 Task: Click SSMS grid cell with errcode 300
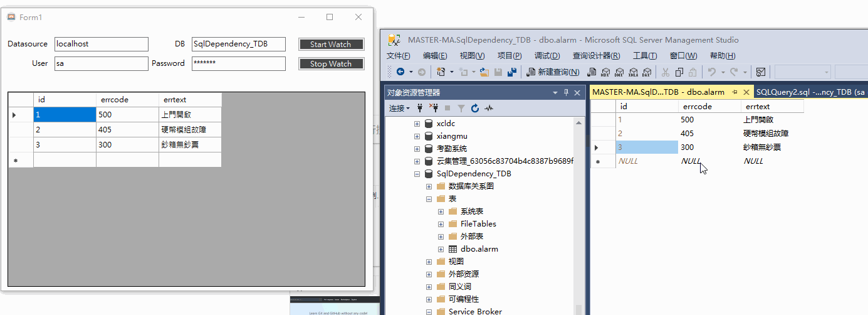pos(709,147)
